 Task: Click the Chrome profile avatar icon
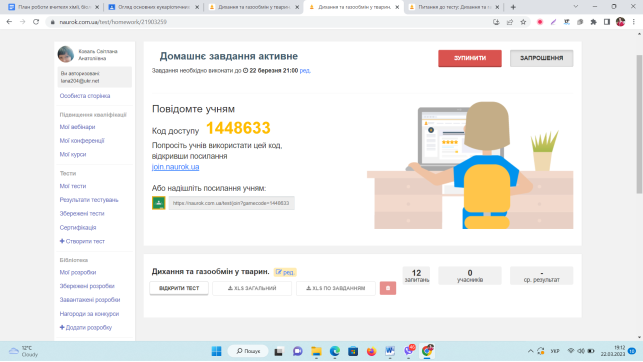tap(620, 22)
